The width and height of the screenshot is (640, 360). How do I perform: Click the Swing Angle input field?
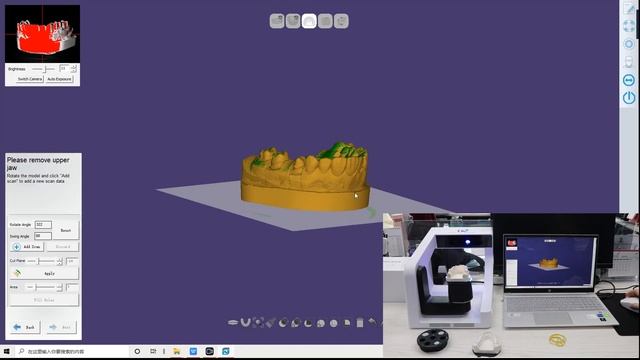pos(43,236)
